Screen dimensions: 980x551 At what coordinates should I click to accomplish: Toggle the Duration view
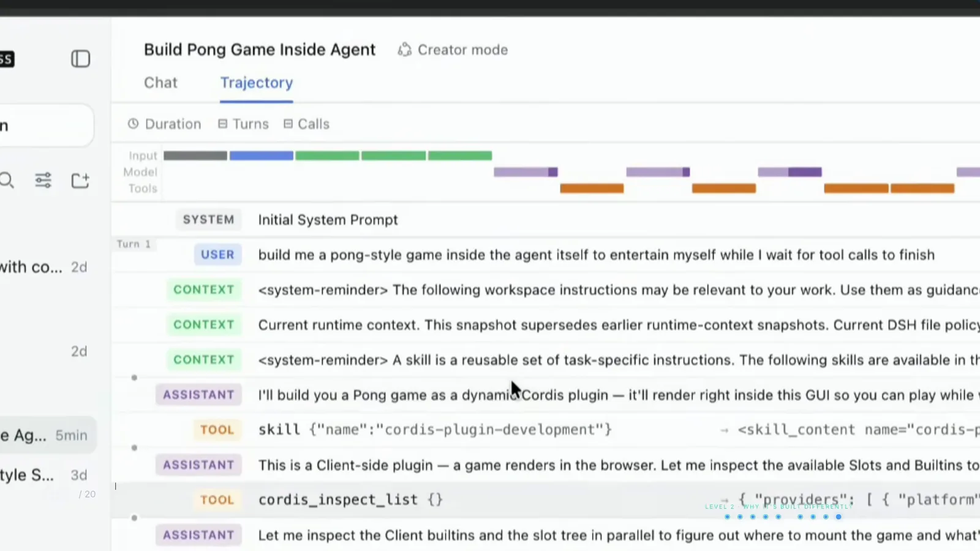click(x=164, y=124)
